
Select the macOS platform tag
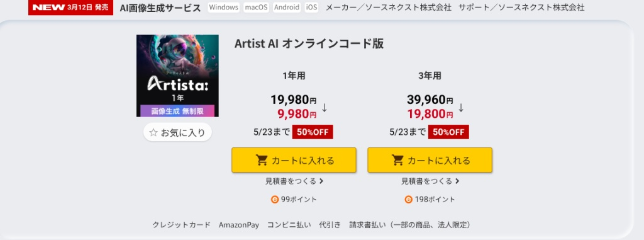pos(257,8)
